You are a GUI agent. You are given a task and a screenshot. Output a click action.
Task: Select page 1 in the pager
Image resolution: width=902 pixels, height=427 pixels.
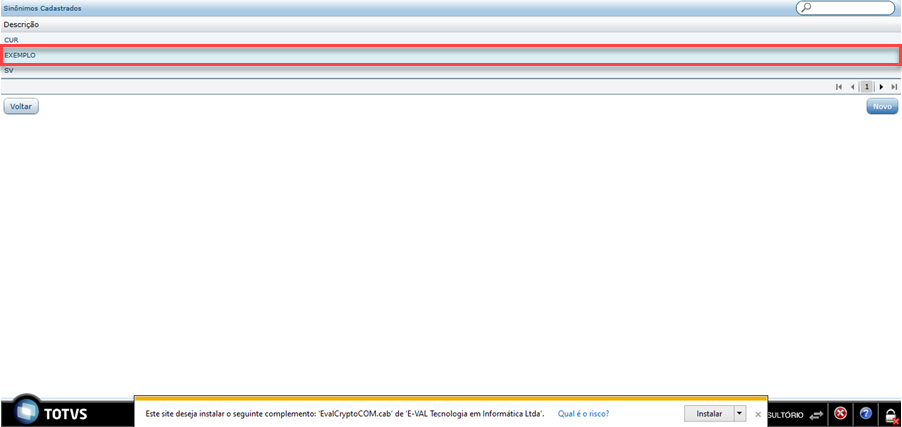[x=866, y=87]
